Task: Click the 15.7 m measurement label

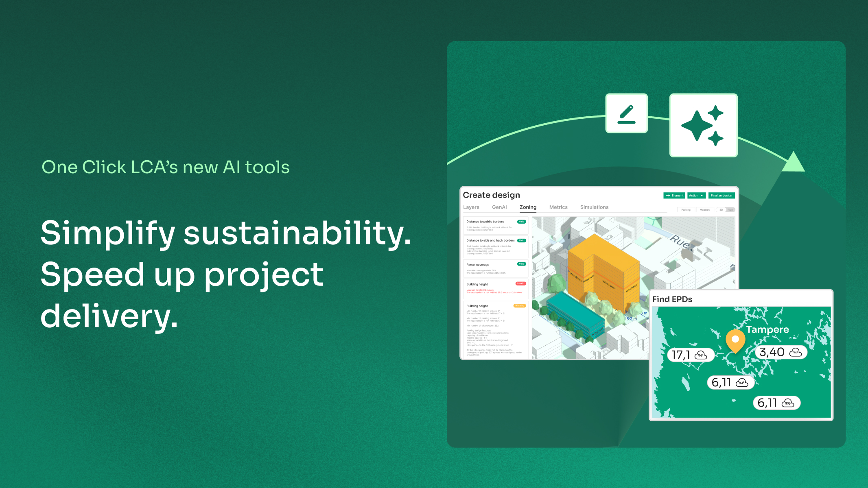Action: tap(630, 319)
